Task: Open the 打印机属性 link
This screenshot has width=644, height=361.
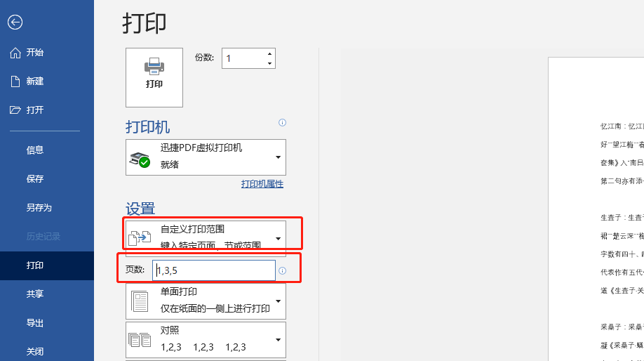Action: (262, 184)
